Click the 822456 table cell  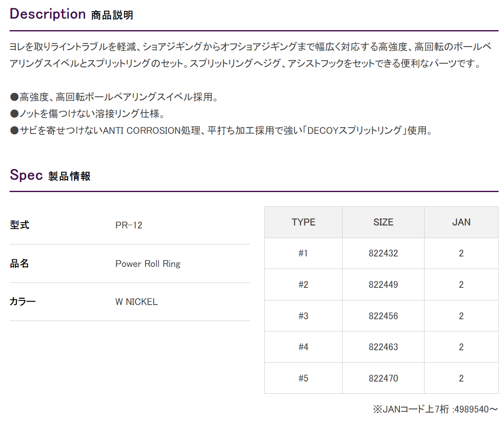pos(384,316)
